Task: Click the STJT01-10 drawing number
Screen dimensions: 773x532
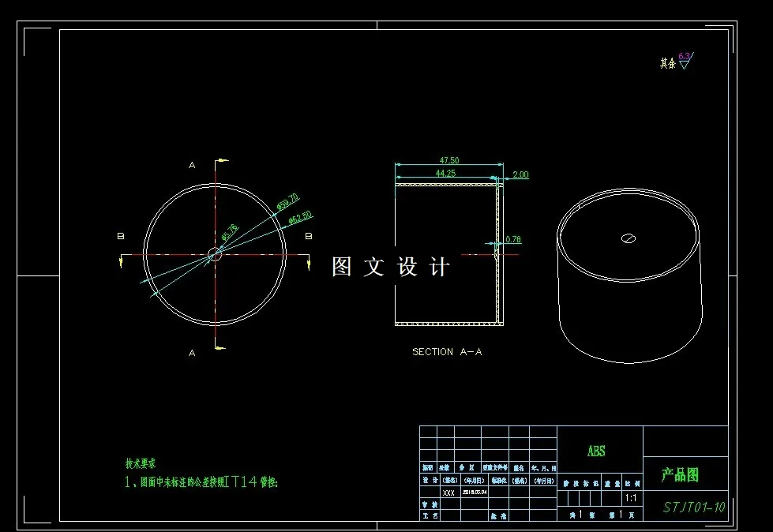Action: click(x=693, y=508)
